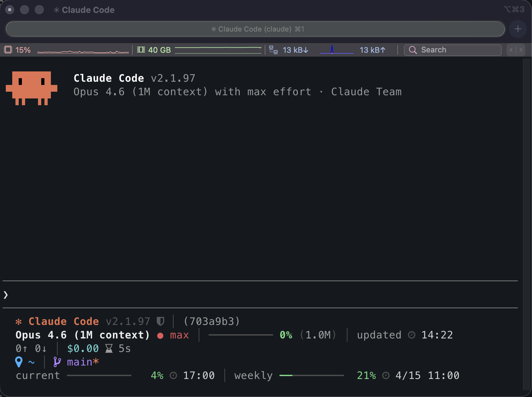Click the $0.00 cost value
The height and width of the screenshot is (397, 532).
[x=83, y=349]
